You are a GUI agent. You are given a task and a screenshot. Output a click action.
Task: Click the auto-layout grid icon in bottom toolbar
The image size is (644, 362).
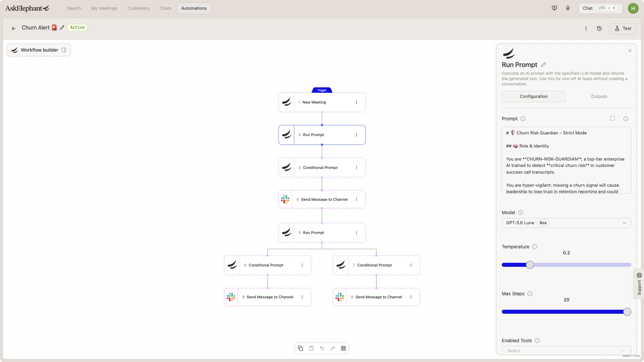point(343,348)
